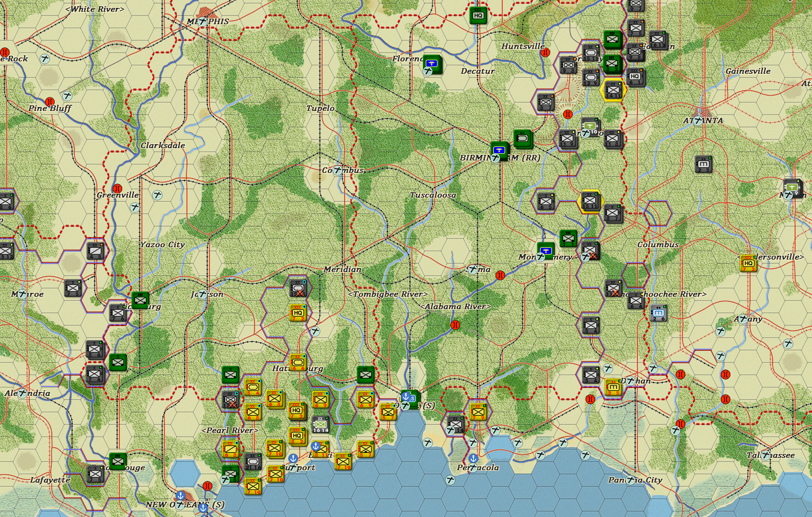Viewport: 812px width, 517px height.
Task: Click the '<Pearl River>' label
Action: 230,430
